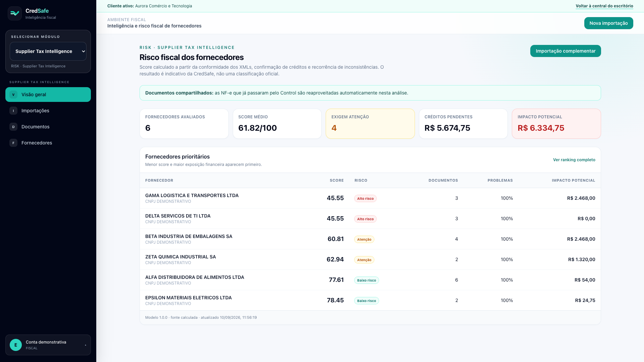Viewport: 644px width, 362px height.
Task: Open Documentos in the sidebar
Action: 48,127
